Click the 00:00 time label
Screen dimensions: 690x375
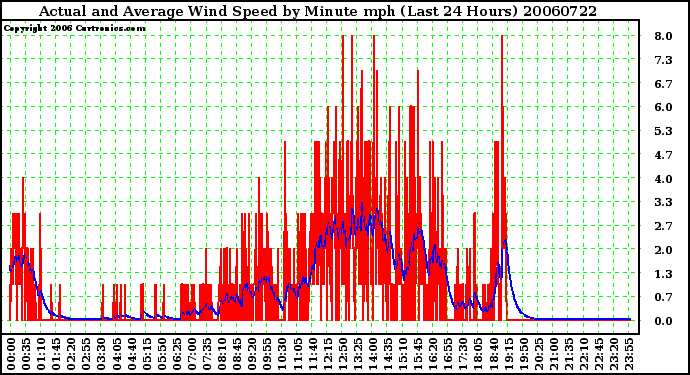coord(11,354)
